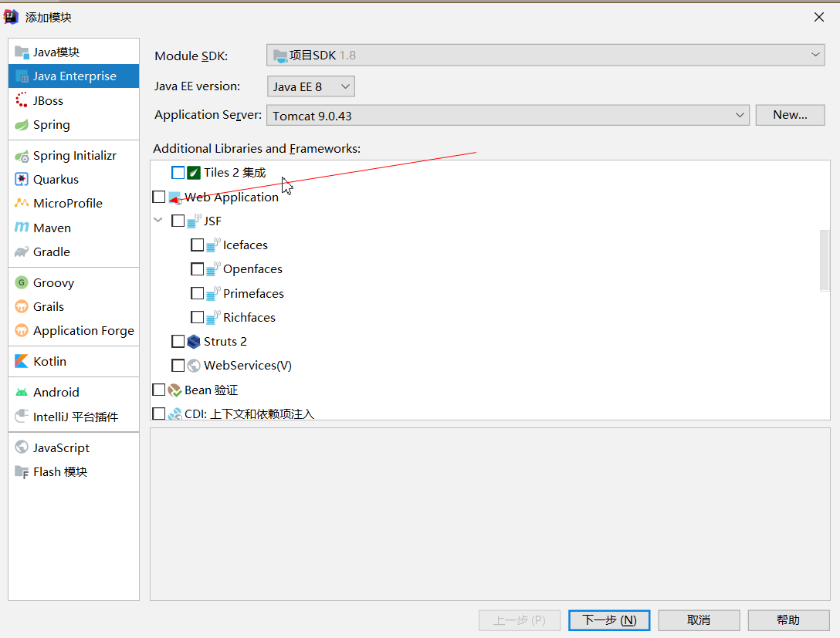Screen dimensions: 840x638
Task: Tick the Bean 验证 checkbox
Action: 158,390
